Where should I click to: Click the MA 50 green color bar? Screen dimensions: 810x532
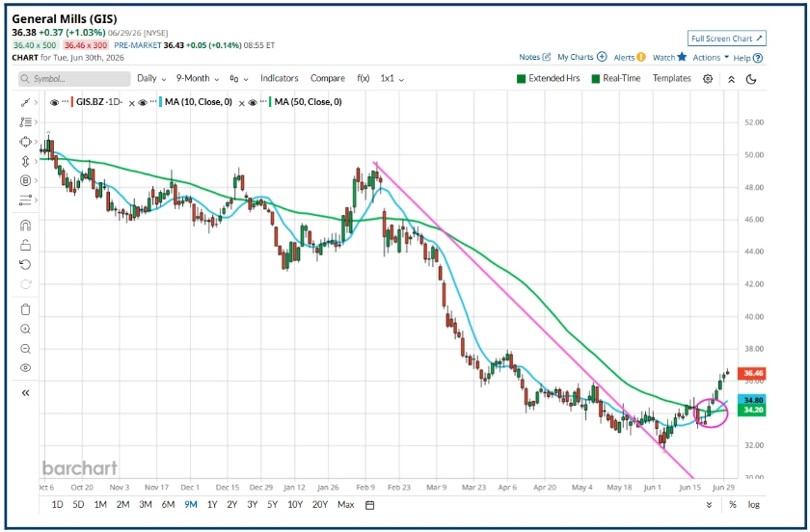(x=270, y=102)
